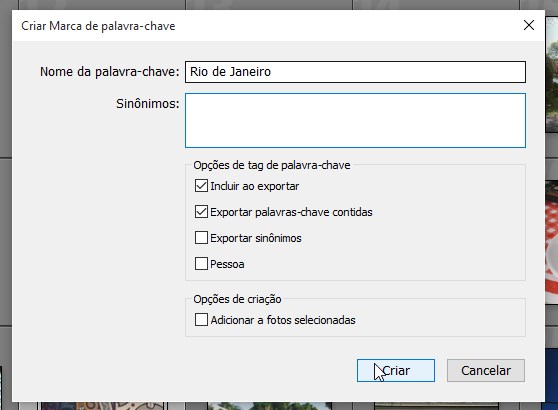Dismiss dialog with the Cancelar button
Screen dimensions: 558x410
pos(486,370)
